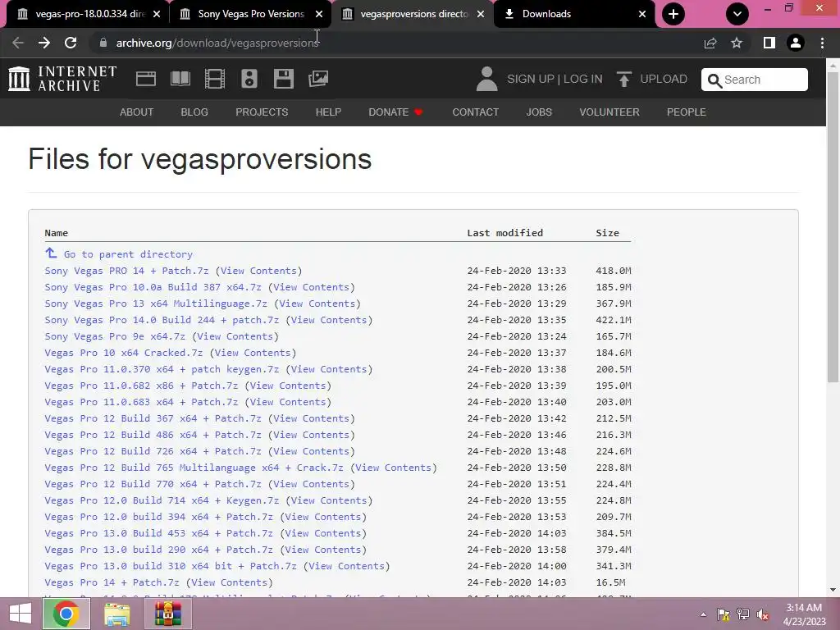Download Vegas Pro 12 Build 770 x64 + Patch.7z

coord(153,484)
